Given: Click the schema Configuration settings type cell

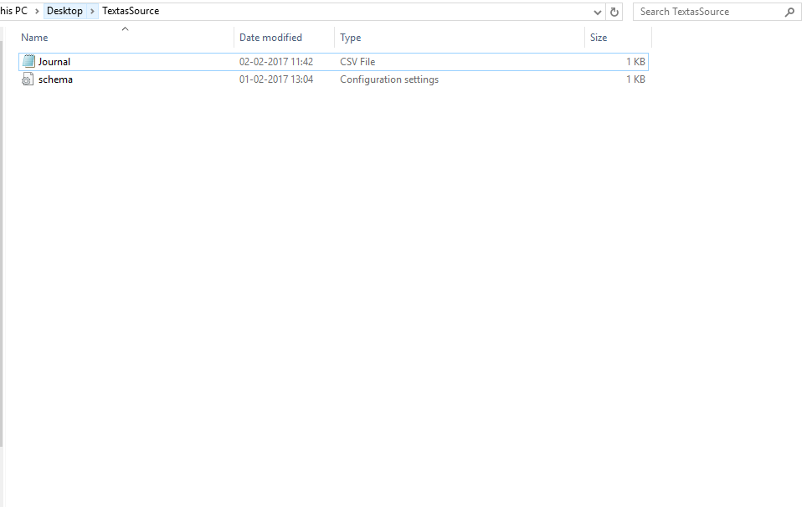Looking at the screenshot, I should point(389,79).
